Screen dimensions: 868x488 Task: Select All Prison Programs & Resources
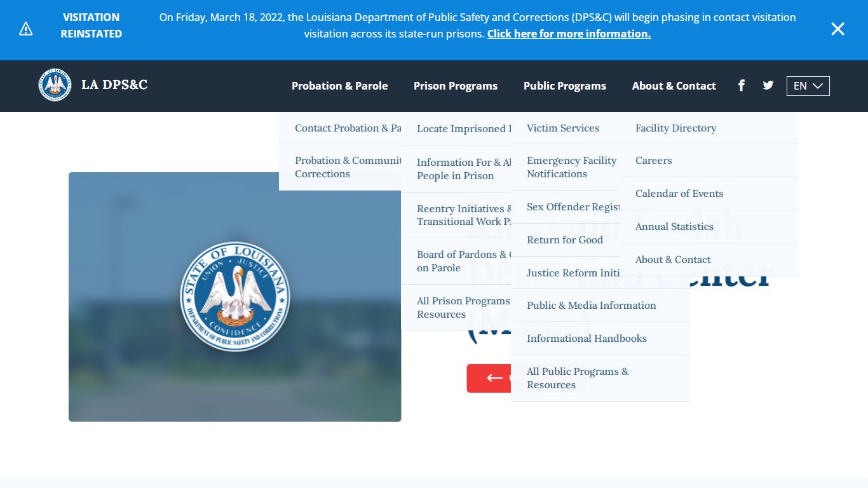(x=456, y=308)
